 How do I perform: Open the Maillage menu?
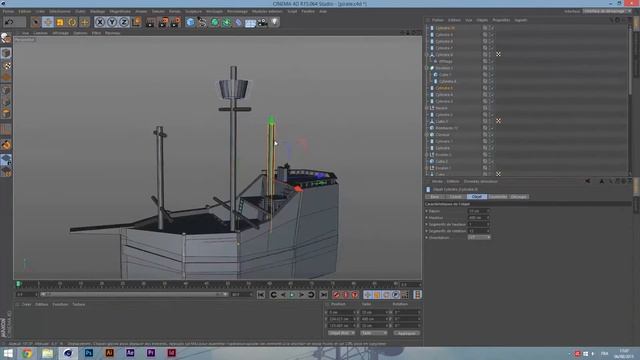97,11
